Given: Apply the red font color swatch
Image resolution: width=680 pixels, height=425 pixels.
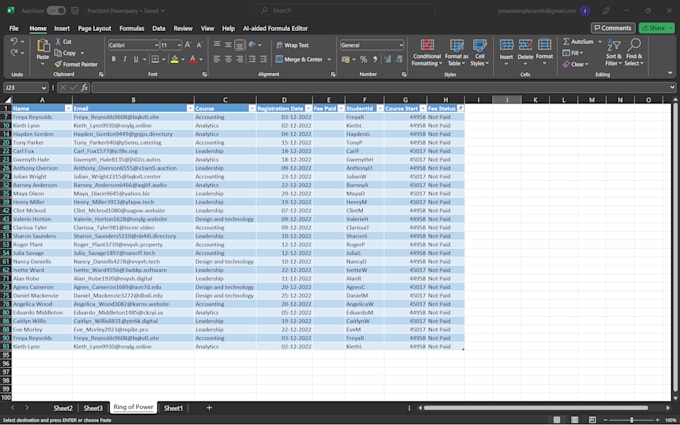Looking at the screenshot, I should (x=193, y=59).
